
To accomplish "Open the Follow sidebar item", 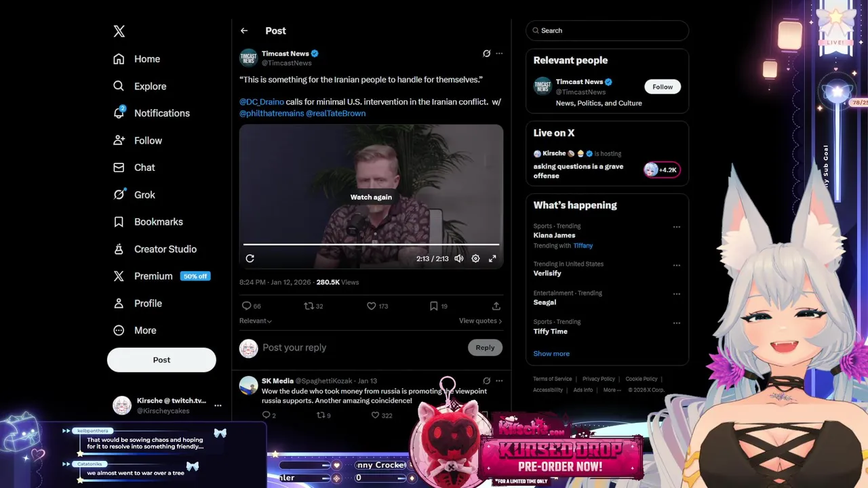I will (138, 140).
